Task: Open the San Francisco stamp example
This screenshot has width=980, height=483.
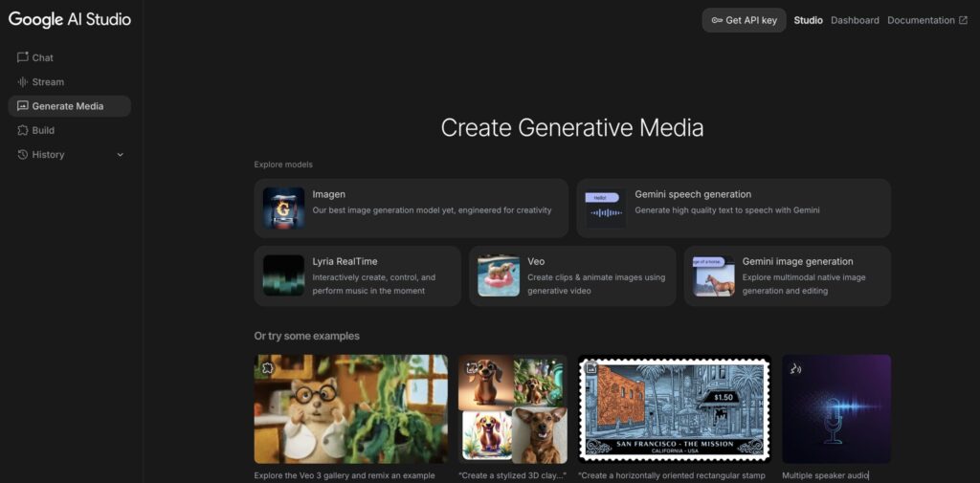Action: point(675,409)
